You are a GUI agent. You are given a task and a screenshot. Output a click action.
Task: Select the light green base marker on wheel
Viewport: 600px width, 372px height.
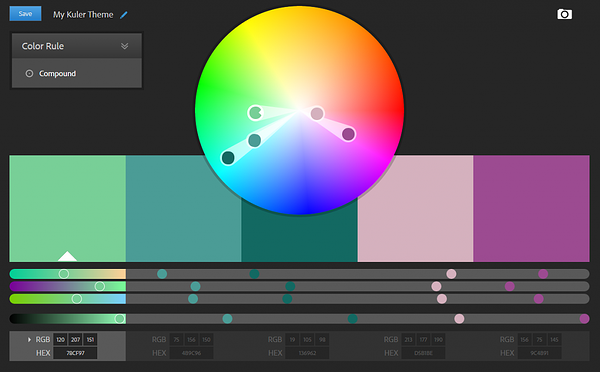[x=255, y=113]
